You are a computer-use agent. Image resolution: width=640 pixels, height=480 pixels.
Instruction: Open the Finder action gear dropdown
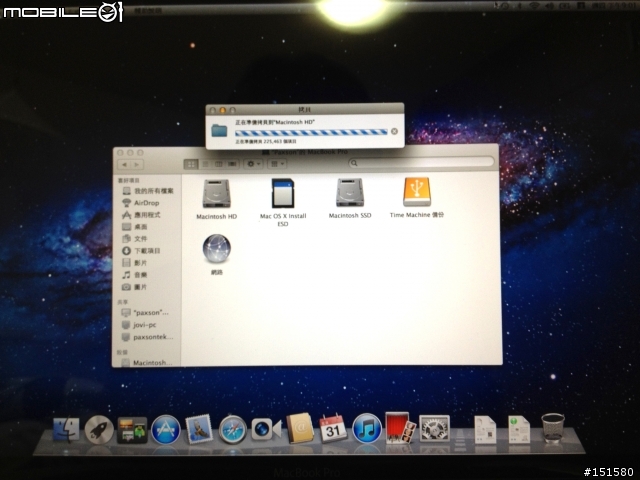coord(253,164)
